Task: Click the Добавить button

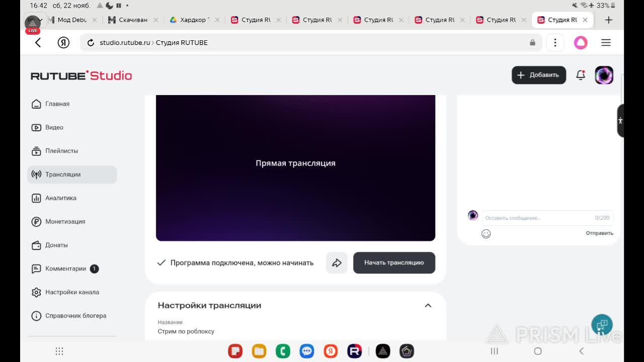Action: [x=539, y=75]
